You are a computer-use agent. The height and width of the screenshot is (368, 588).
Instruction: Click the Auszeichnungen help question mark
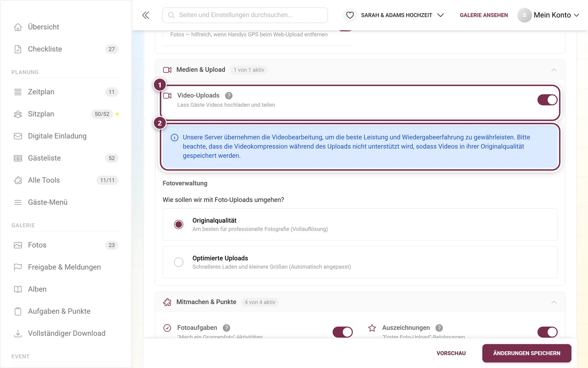coord(439,328)
